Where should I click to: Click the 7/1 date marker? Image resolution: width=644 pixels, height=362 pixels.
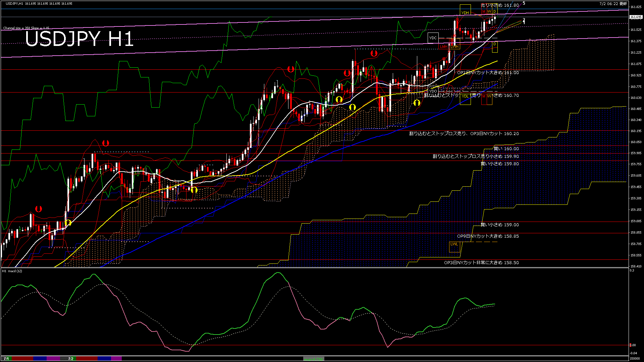tap(6, 359)
